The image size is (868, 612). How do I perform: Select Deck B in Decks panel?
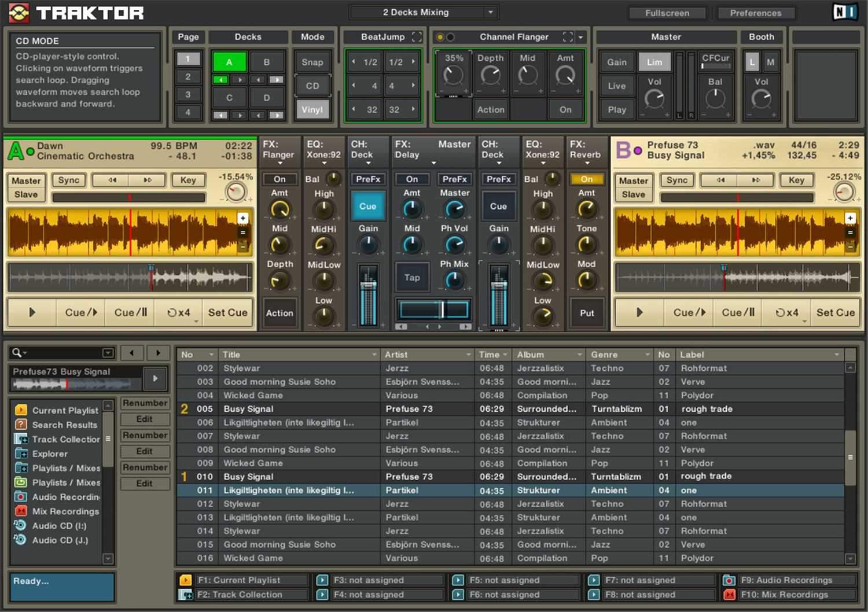(267, 62)
